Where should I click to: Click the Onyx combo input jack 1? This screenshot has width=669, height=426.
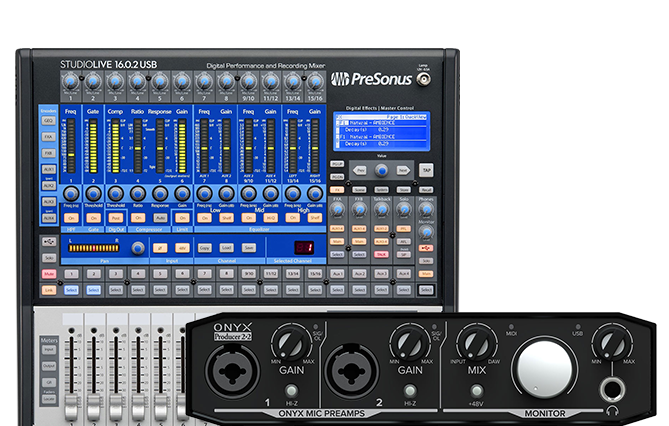(232, 371)
